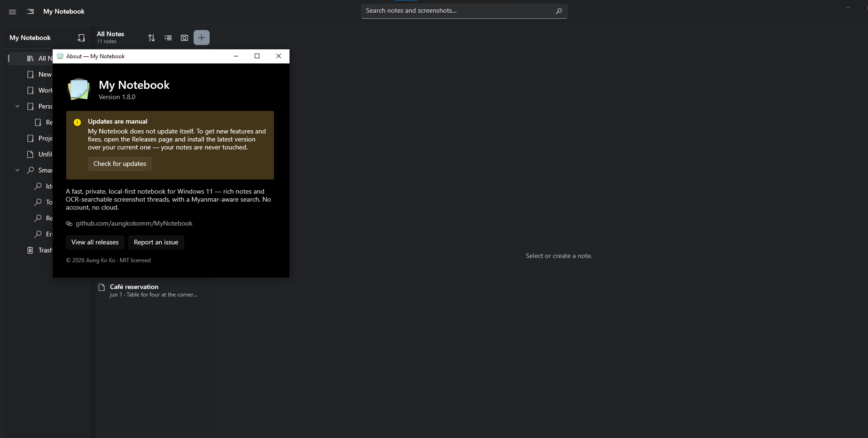Minimize the About dialog window

click(x=236, y=56)
